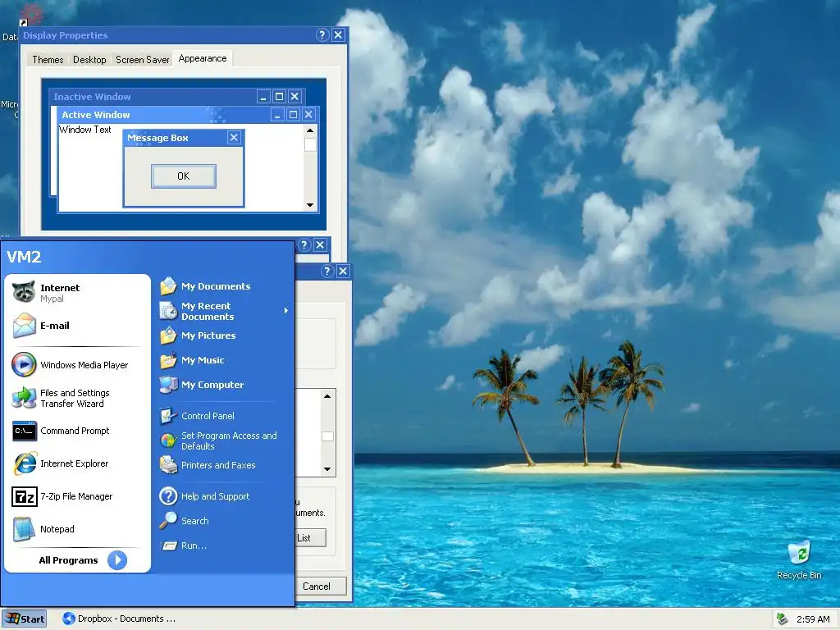This screenshot has width=840, height=630.
Task: Expand My Recent Documents submenu
Action: [225, 311]
